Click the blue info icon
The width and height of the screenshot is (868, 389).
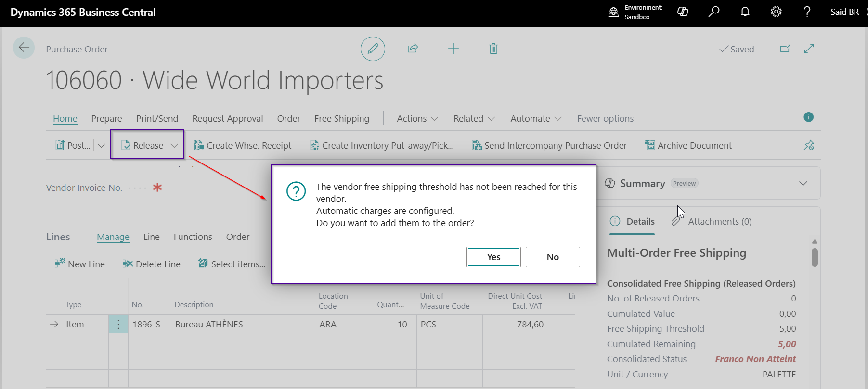pyautogui.click(x=809, y=117)
